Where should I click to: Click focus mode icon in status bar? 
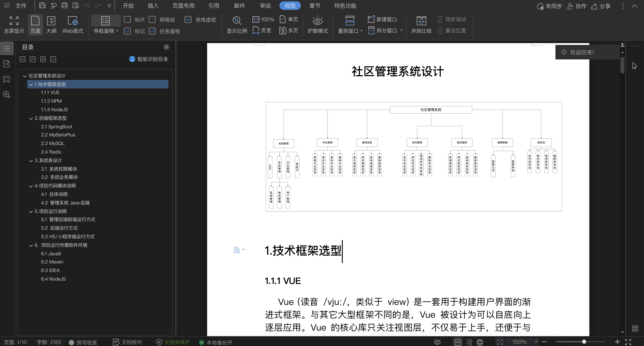[500, 342]
